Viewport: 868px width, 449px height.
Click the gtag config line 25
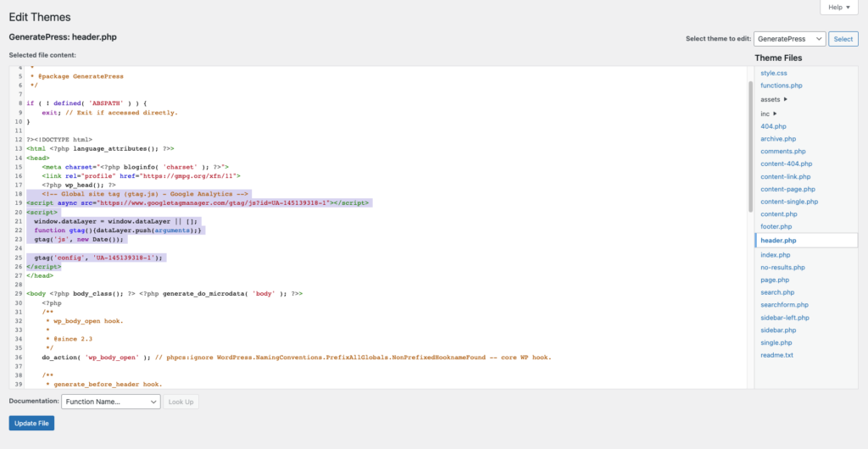point(98,258)
